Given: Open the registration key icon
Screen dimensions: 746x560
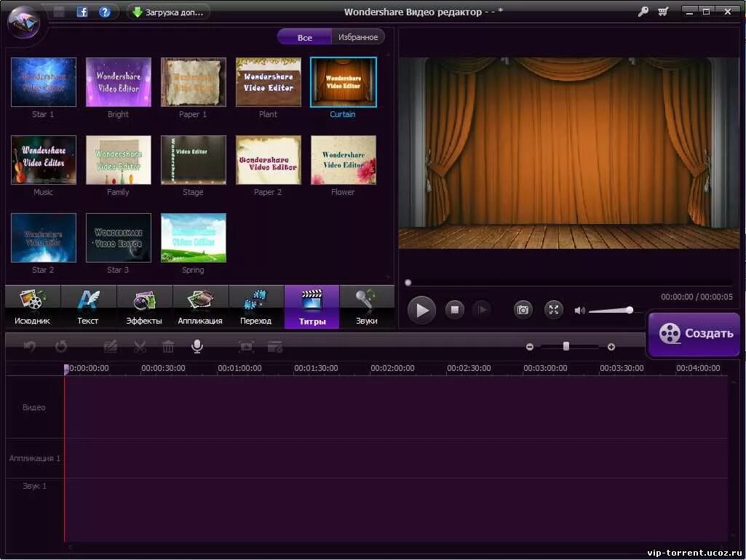Looking at the screenshot, I should tap(643, 12).
